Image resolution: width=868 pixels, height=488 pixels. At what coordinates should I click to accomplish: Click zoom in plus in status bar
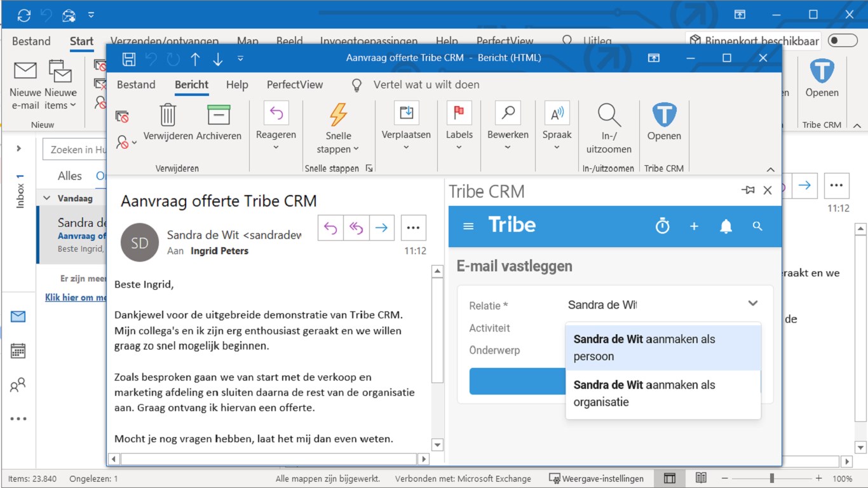point(818,478)
